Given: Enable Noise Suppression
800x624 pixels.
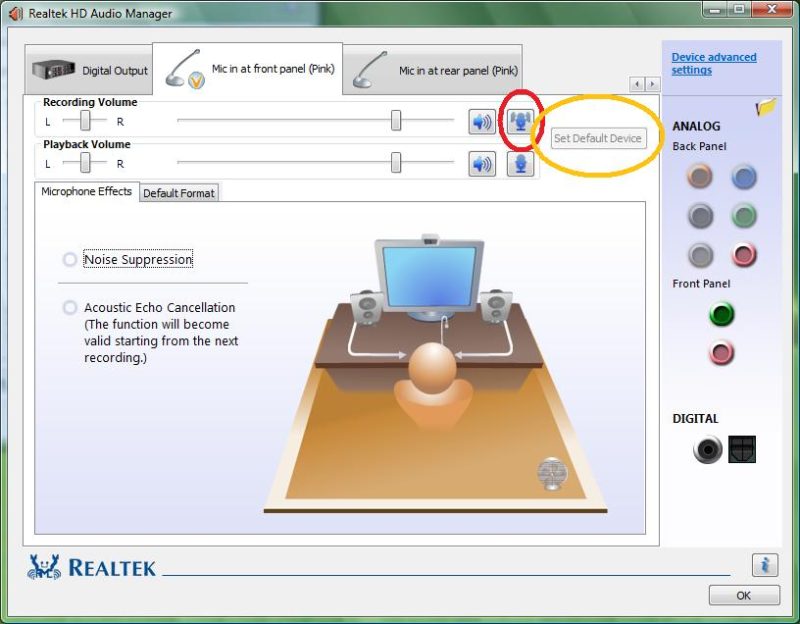Looking at the screenshot, I should [69, 259].
